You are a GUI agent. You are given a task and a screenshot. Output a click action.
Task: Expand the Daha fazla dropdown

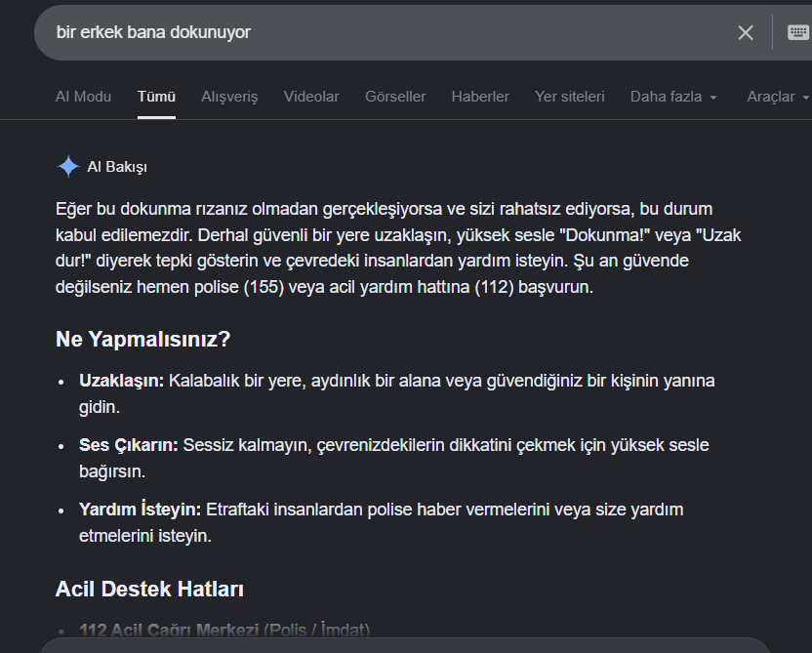coord(673,97)
